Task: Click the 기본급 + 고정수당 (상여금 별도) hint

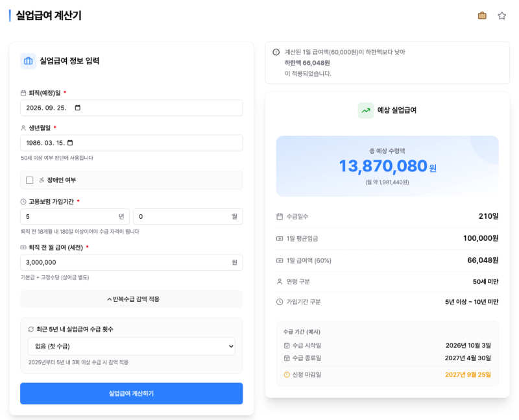Action: 55,277
